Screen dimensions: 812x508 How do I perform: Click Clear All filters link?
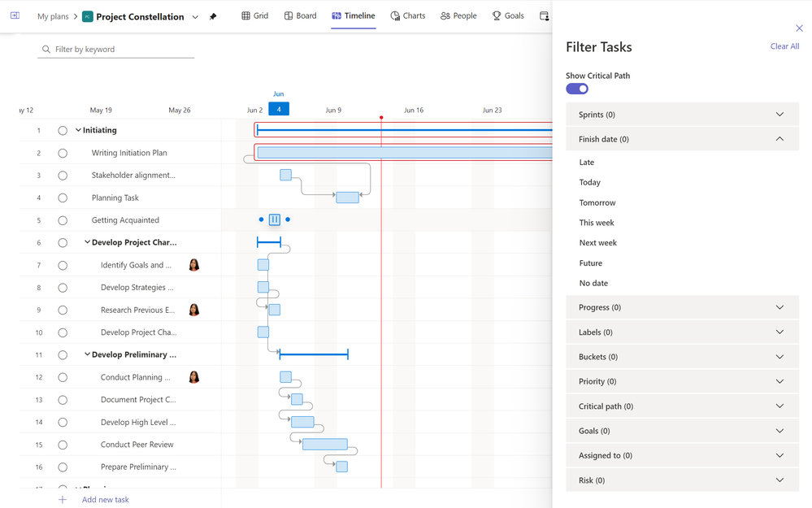click(784, 46)
